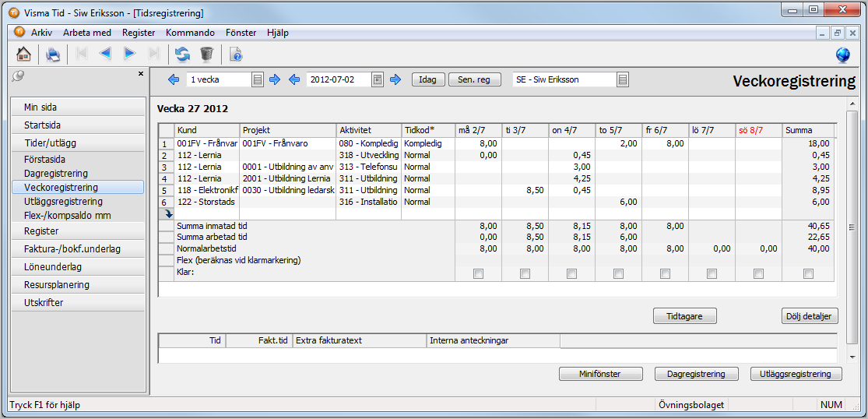Click the Dagregistrering button at bottom
This screenshot has height=419, width=868.
pos(697,374)
